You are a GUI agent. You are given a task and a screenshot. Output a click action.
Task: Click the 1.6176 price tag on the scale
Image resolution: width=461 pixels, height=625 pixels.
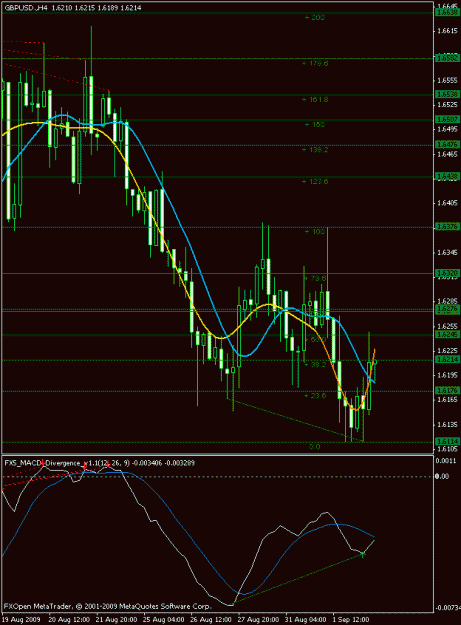pos(448,390)
